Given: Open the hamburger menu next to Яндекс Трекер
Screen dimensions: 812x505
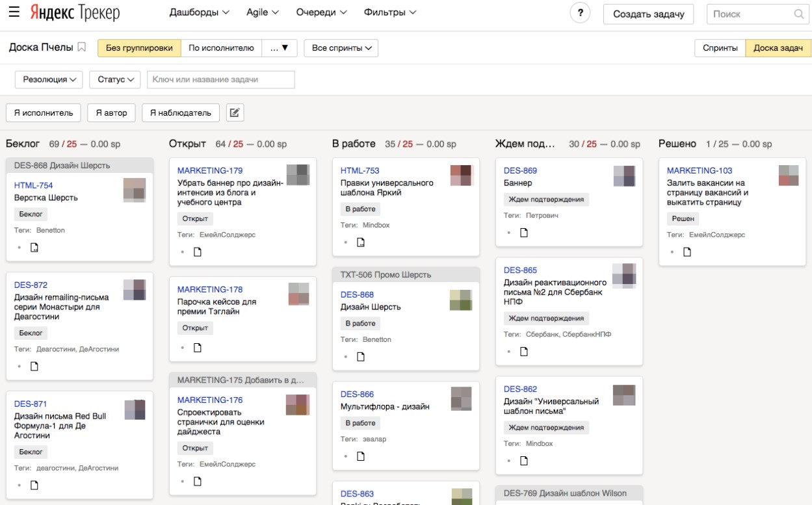Looking at the screenshot, I should 14,12.
